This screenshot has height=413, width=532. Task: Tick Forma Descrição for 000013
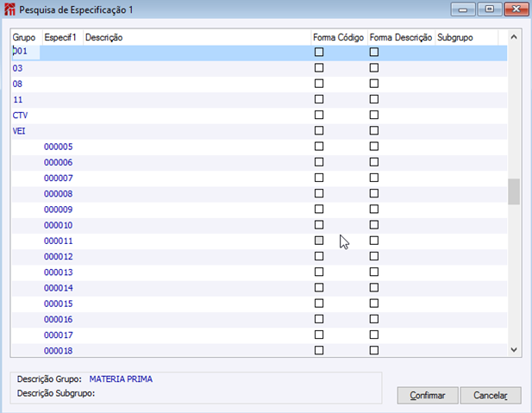coord(374,272)
